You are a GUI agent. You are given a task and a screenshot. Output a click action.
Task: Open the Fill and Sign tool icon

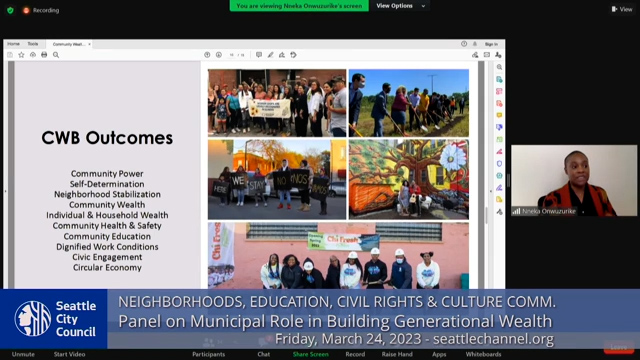tap(499, 188)
